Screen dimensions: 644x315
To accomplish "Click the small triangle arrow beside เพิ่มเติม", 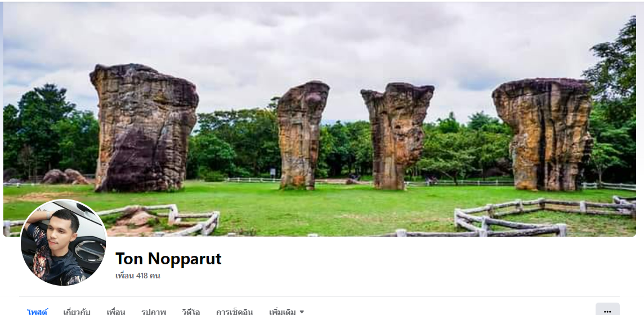I will (302, 312).
